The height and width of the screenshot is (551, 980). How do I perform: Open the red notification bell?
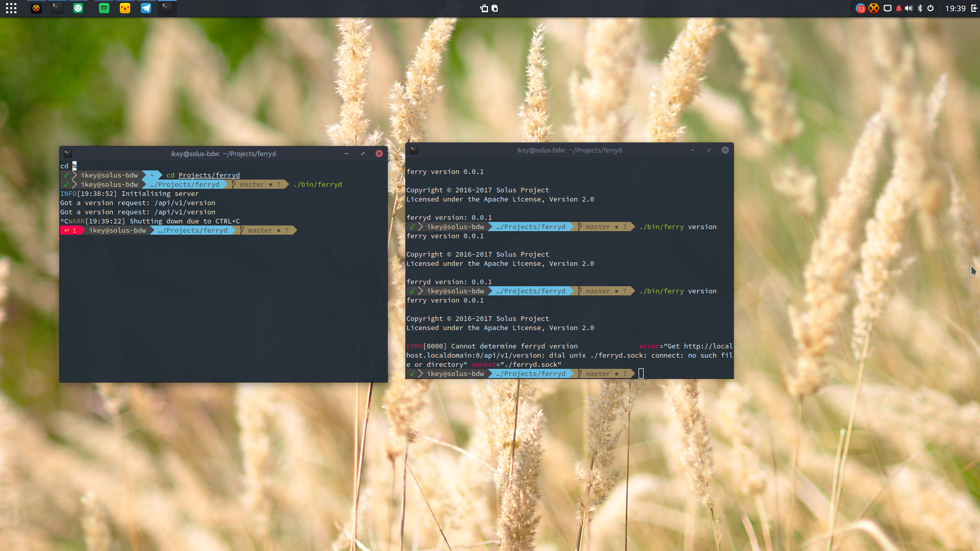point(899,8)
